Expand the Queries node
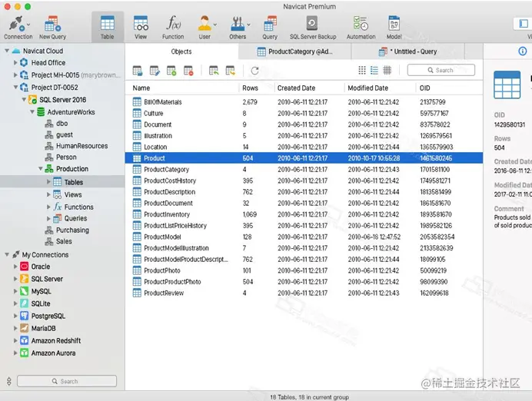This screenshot has height=401, width=532. coord(48,218)
